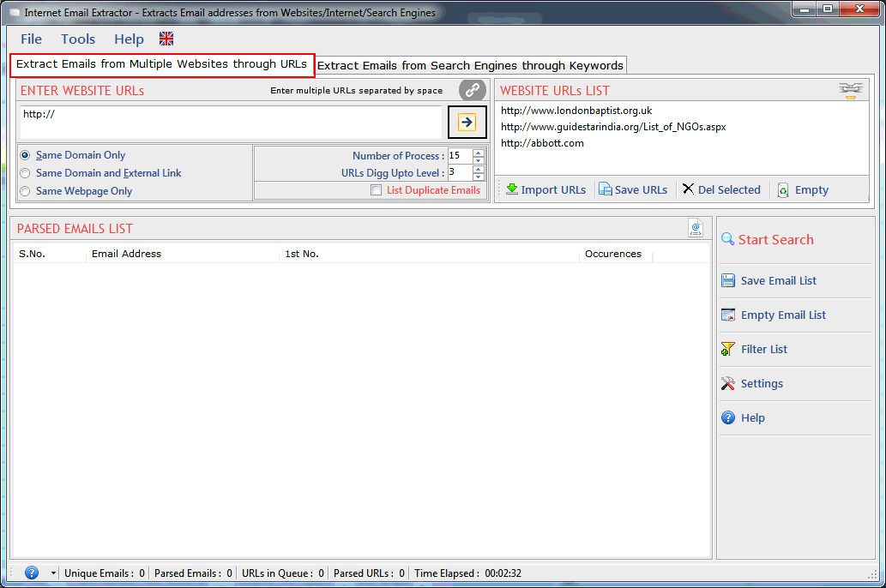Select Same Webpage Only option
The image size is (886, 588).
click(25, 191)
